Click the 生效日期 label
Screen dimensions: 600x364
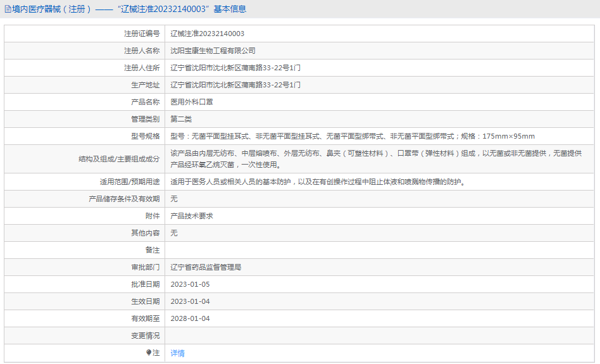point(145,301)
